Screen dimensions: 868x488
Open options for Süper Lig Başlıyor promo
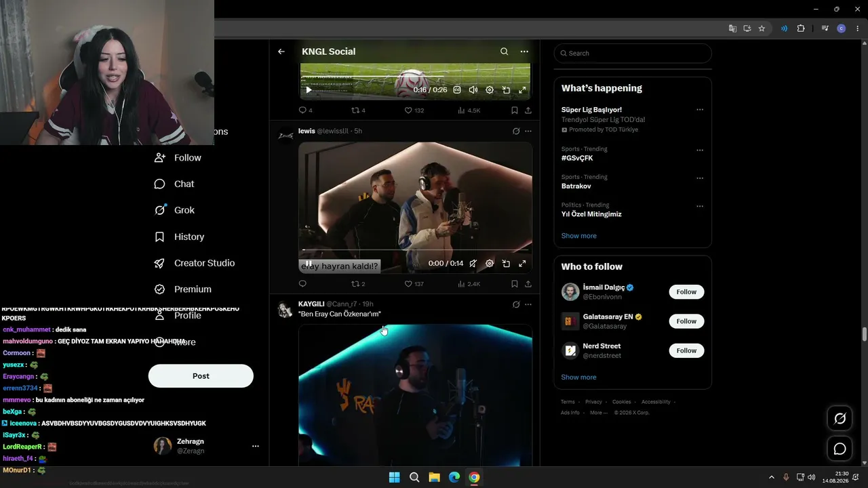700,110
